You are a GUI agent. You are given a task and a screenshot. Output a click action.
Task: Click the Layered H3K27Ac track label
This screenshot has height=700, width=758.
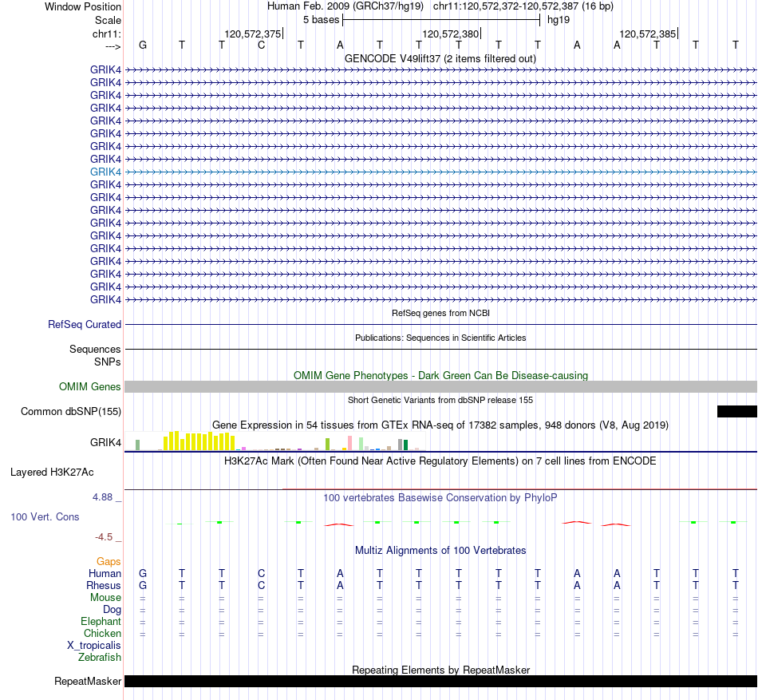click(52, 472)
